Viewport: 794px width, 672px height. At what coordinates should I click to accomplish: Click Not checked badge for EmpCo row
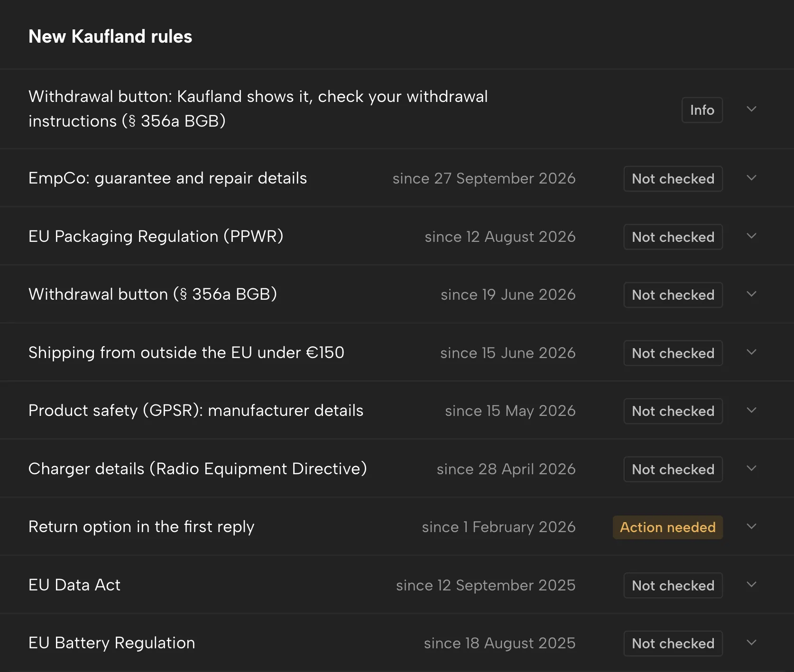673,179
